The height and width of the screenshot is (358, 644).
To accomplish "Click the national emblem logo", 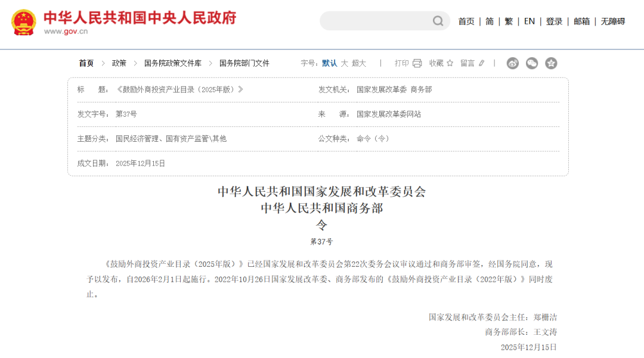I will pos(24,20).
